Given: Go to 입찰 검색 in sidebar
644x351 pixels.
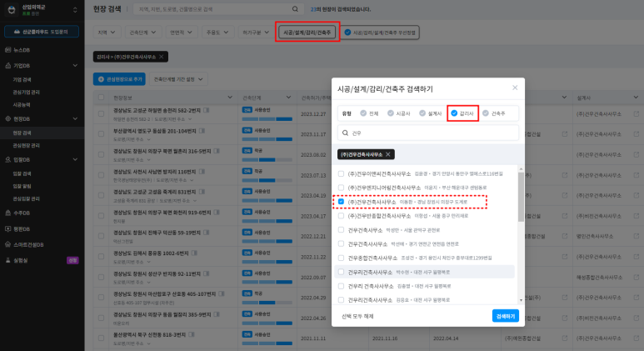Looking at the screenshot, I should click(22, 173).
